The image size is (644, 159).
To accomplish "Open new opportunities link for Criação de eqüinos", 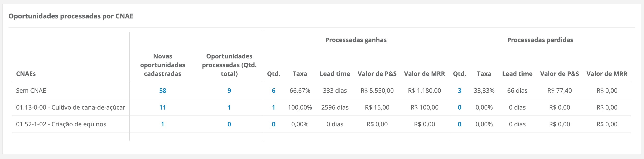I will [x=163, y=124].
